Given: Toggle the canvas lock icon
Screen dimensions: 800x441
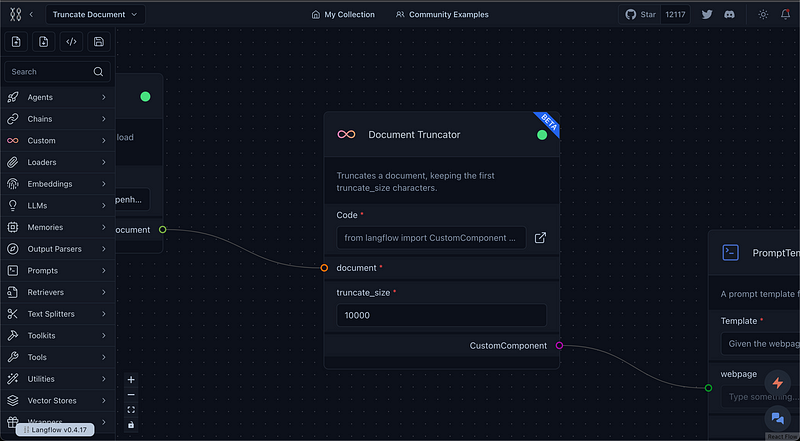Looking at the screenshot, I should pyautogui.click(x=131, y=425).
